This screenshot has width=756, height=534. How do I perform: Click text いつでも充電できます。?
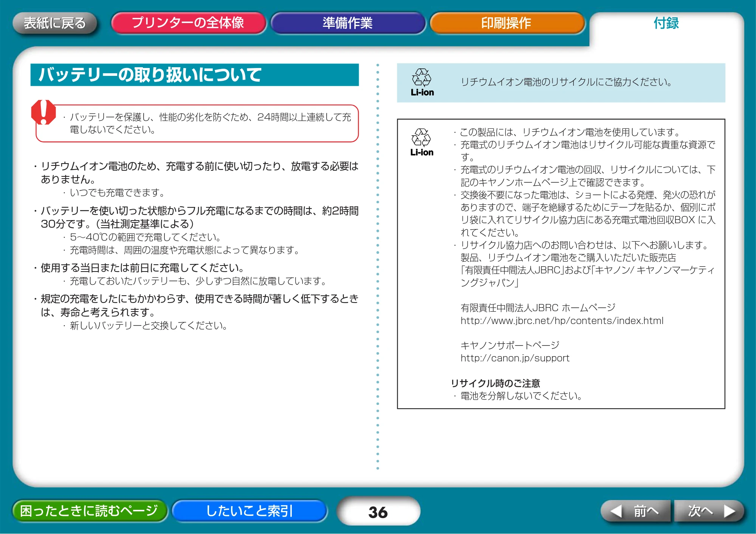(x=117, y=193)
